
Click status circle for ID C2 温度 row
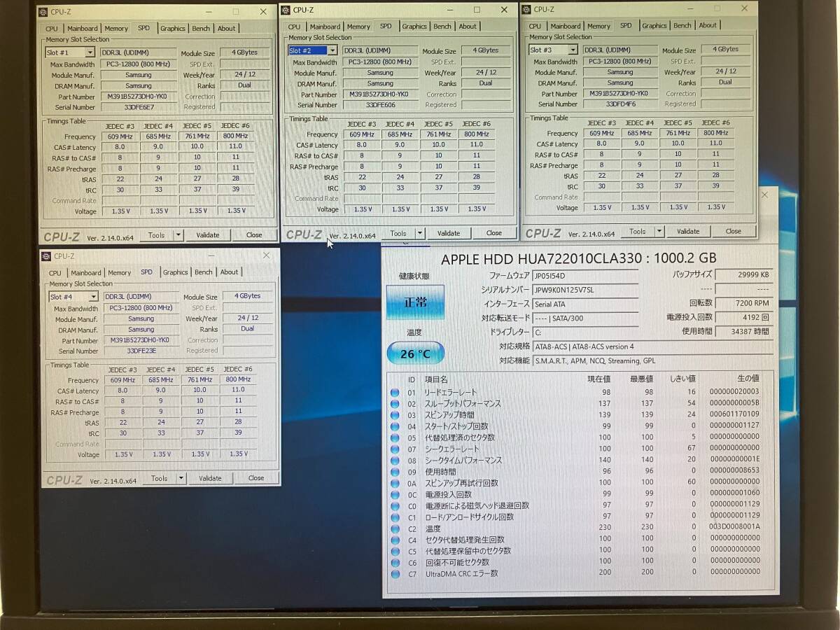tap(395, 528)
